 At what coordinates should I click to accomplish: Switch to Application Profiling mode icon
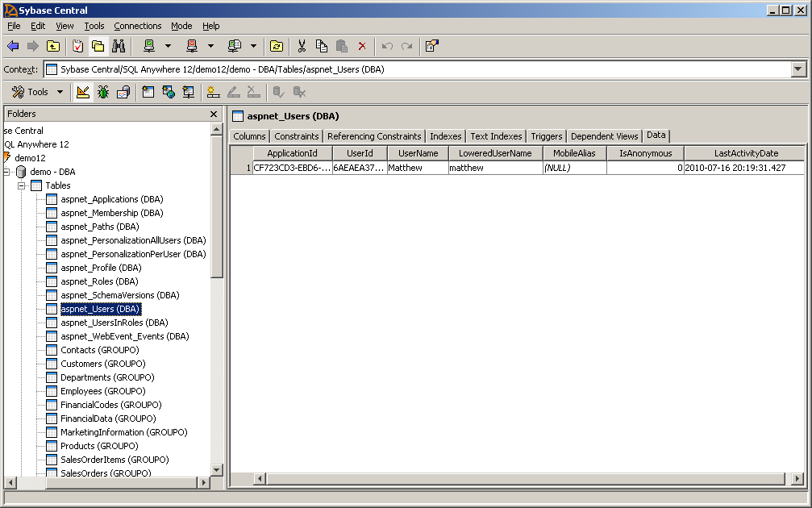123,92
